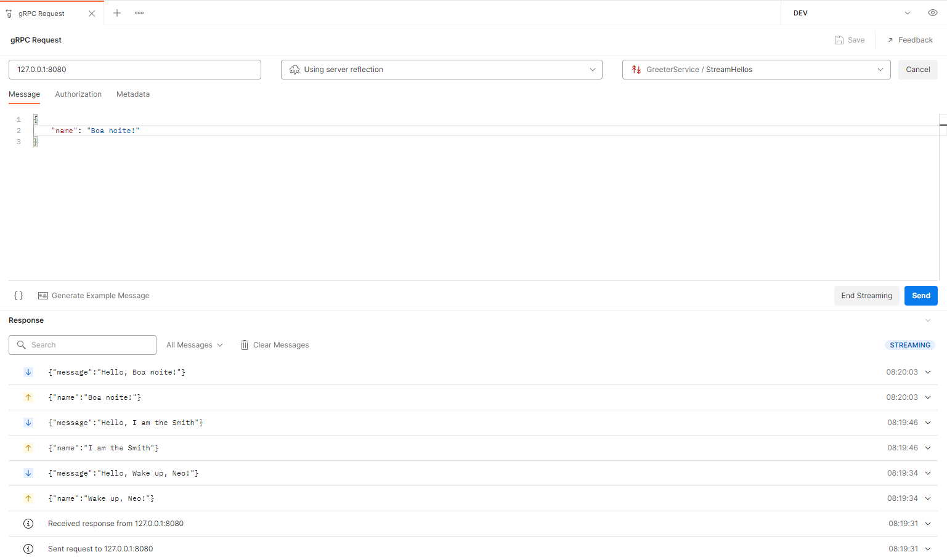Image resolution: width=947 pixels, height=560 pixels.
Task: Click the "name": "Boa noite!" editor line
Action: click(96, 131)
